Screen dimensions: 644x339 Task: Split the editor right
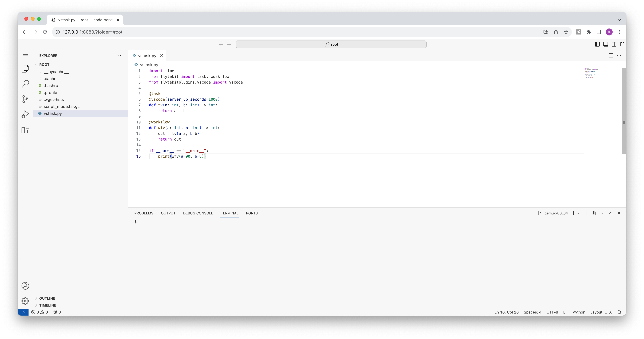(x=611, y=55)
